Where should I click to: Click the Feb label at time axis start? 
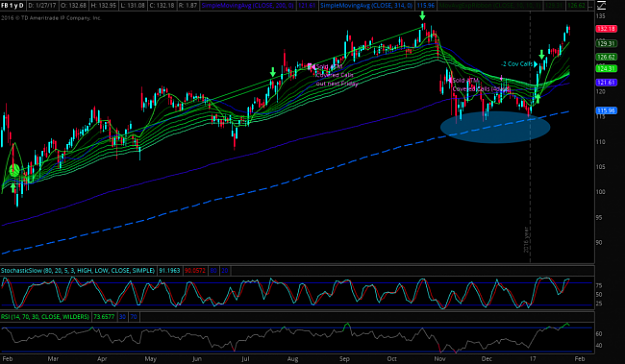point(7,359)
